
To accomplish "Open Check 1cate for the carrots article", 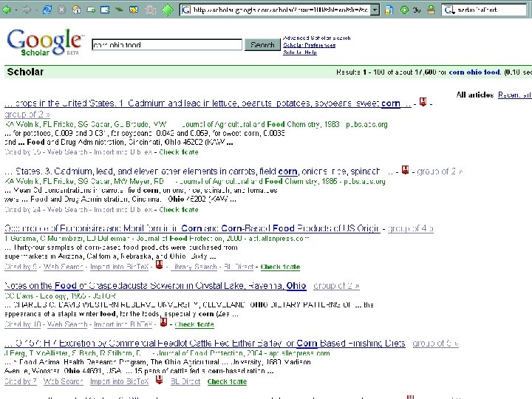I will 179,210.
